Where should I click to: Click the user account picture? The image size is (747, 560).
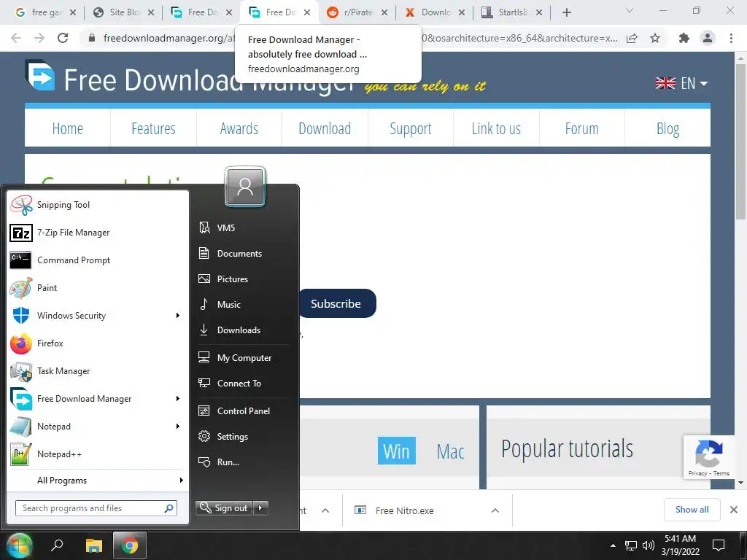coord(245,187)
